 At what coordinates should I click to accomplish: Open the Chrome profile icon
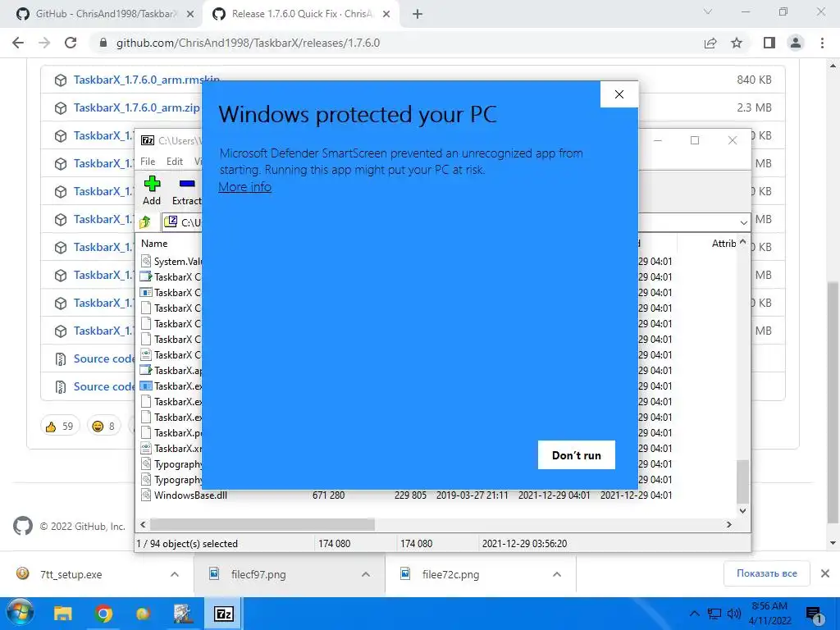[x=796, y=43]
